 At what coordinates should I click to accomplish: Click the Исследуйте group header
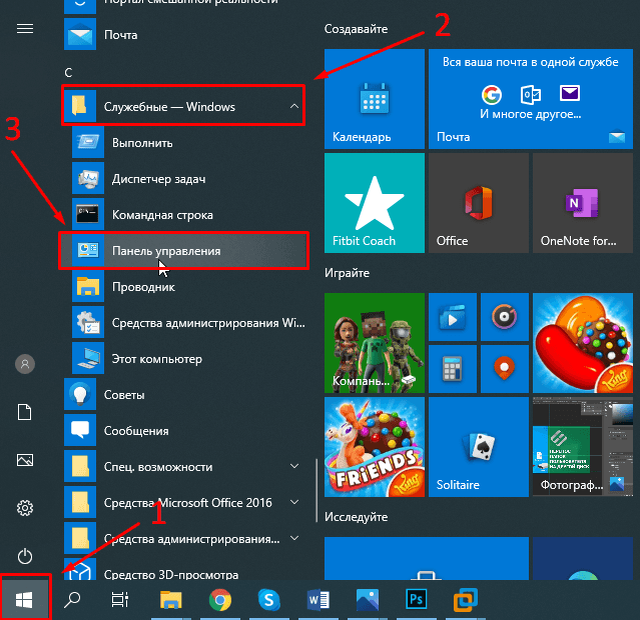[356, 517]
